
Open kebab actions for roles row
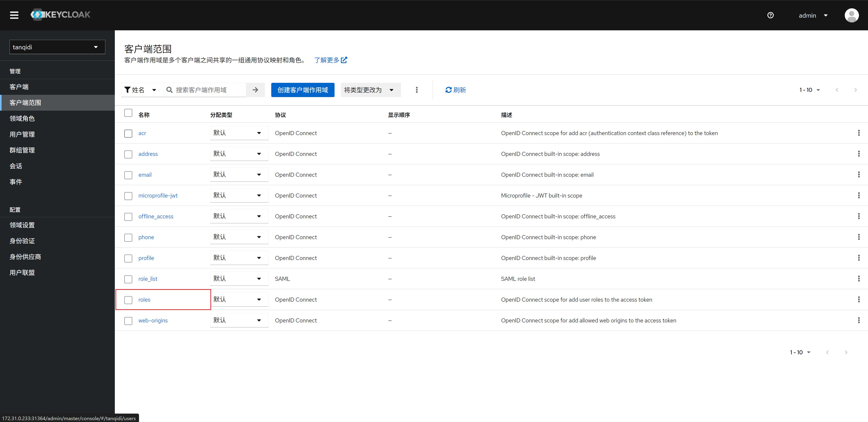859,300
